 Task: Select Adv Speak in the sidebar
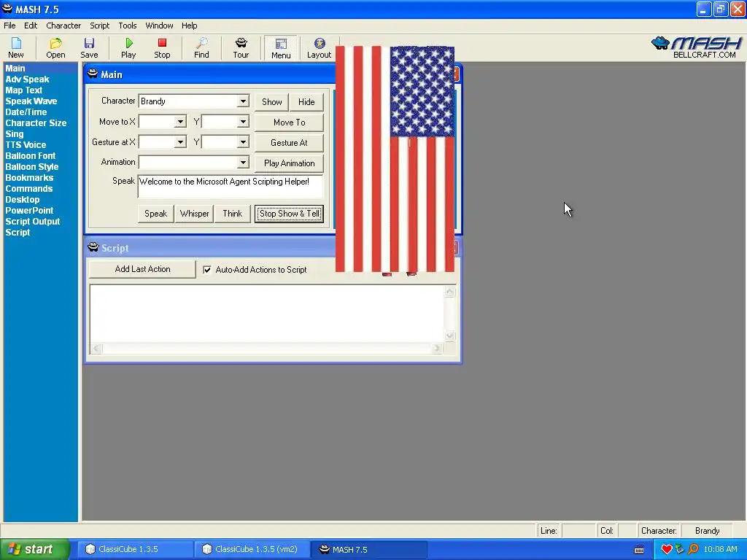pyautogui.click(x=27, y=79)
